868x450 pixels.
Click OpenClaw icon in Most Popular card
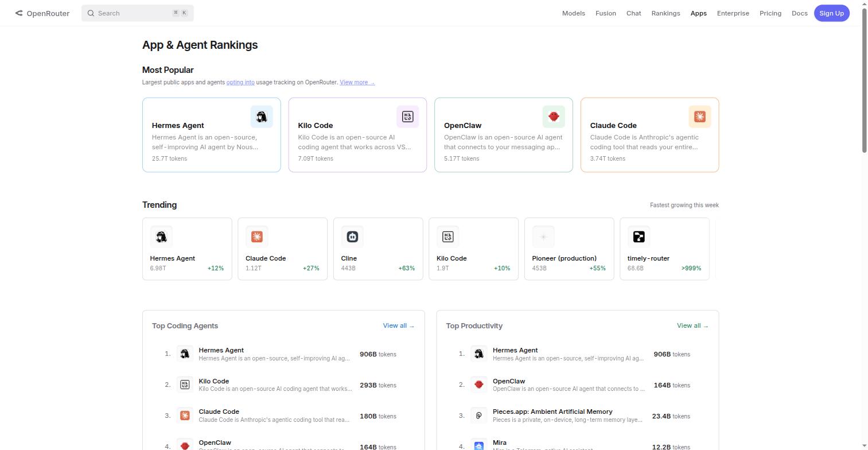(554, 117)
